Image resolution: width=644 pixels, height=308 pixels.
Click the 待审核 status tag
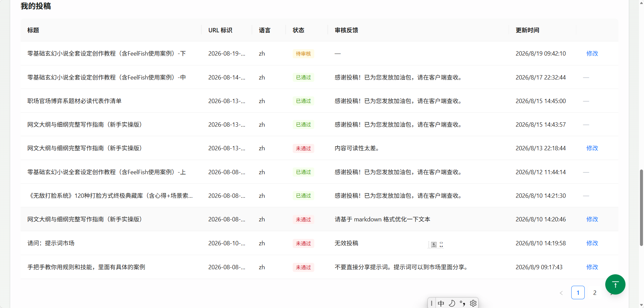point(303,54)
